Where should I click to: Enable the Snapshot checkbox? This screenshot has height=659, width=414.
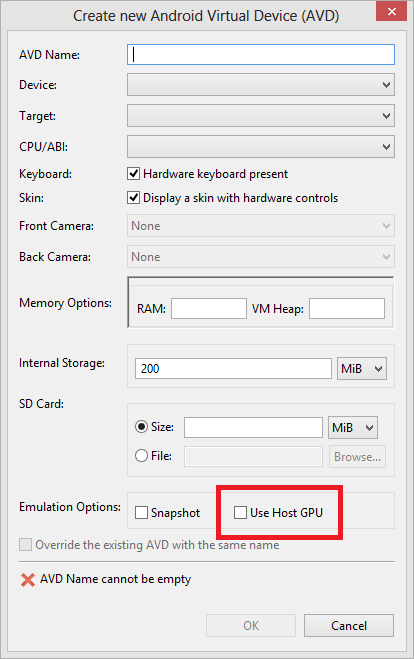(x=141, y=513)
